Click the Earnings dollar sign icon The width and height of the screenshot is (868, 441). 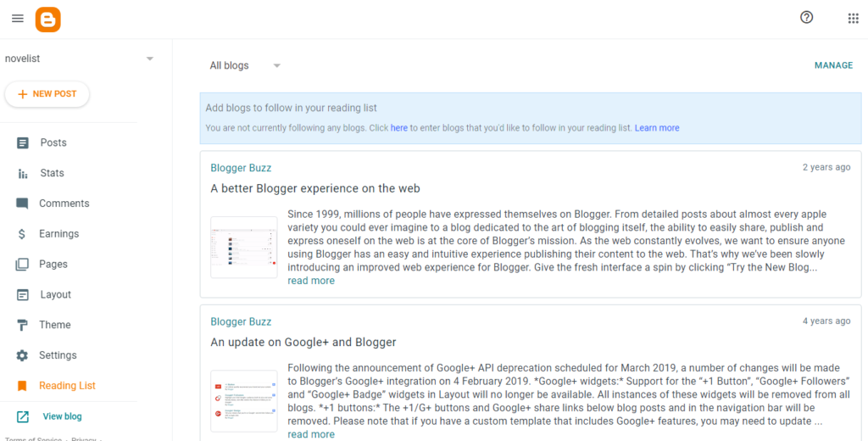point(21,234)
